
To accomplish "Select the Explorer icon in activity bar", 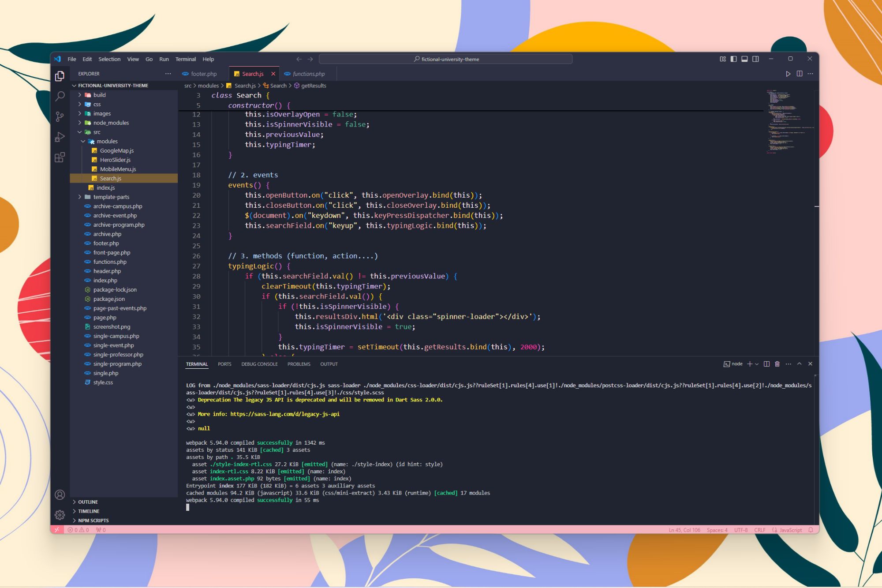I will [x=60, y=74].
